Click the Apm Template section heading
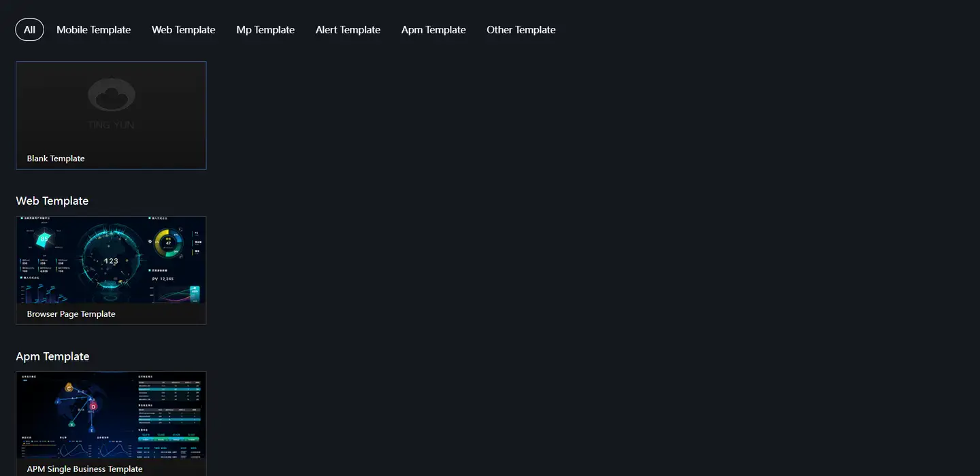980x476 pixels. coord(52,357)
